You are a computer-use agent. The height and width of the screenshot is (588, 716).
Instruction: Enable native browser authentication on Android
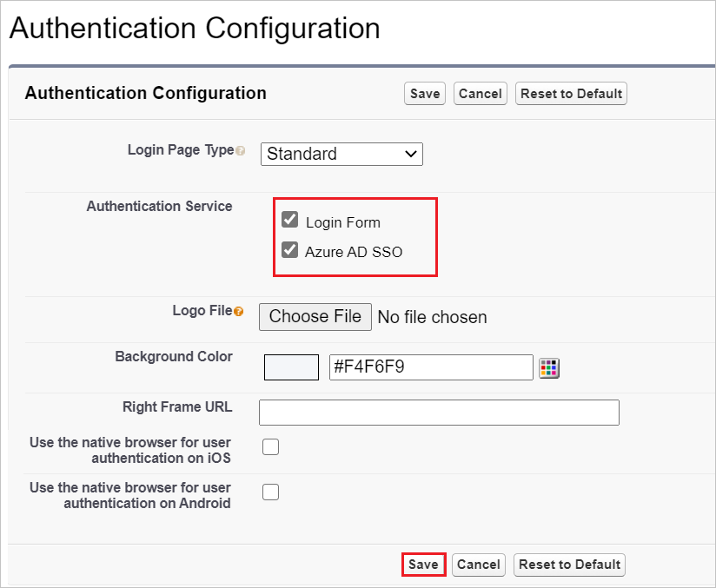(x=271, y=492)
